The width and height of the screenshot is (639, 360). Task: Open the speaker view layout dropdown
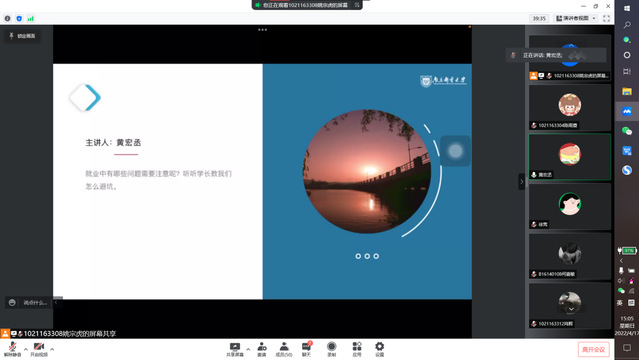tap(576, 18)
